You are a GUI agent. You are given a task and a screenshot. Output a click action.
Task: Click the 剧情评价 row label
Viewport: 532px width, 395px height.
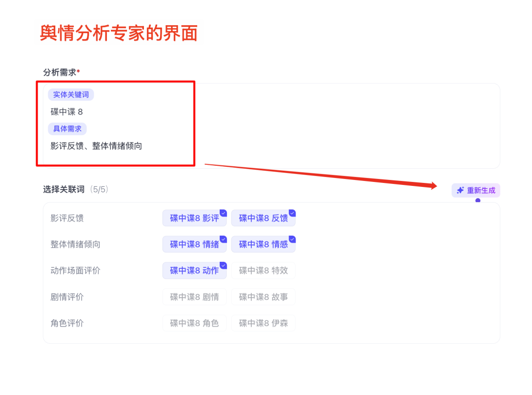click(x=67, y=297)
